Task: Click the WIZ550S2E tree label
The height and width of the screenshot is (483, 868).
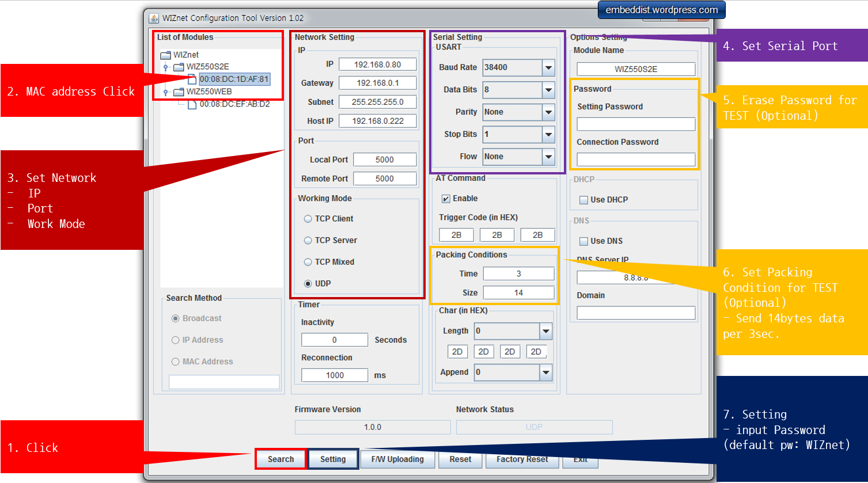Action: pos(208,67)
